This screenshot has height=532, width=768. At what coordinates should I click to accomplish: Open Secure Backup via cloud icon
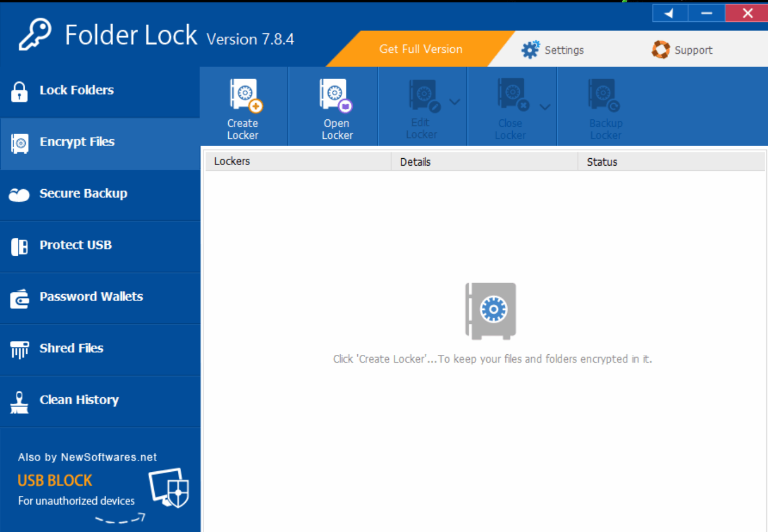[x=19, y=194]
